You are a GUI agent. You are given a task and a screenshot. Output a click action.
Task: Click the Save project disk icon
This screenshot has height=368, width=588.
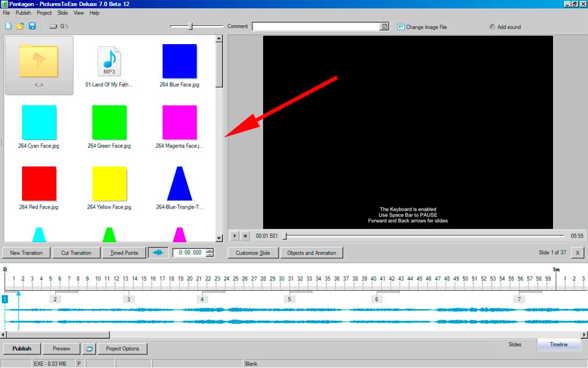pyautogui.click(x=32, y=26)
